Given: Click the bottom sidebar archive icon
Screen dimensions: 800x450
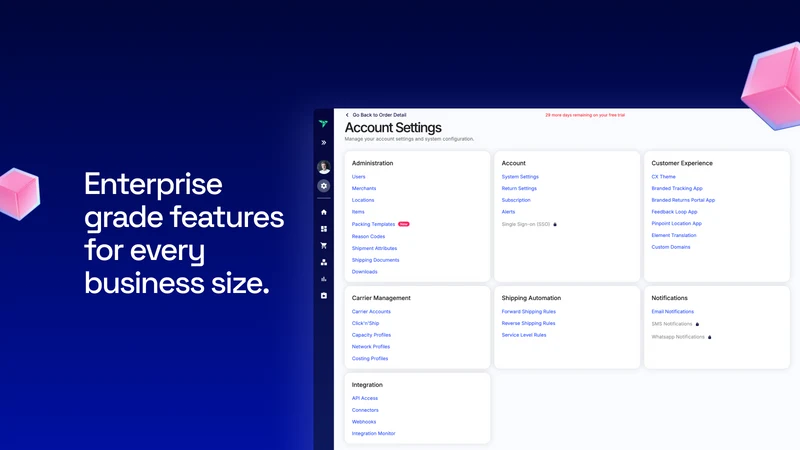Looking at the screenshot, I should (323, 295).
